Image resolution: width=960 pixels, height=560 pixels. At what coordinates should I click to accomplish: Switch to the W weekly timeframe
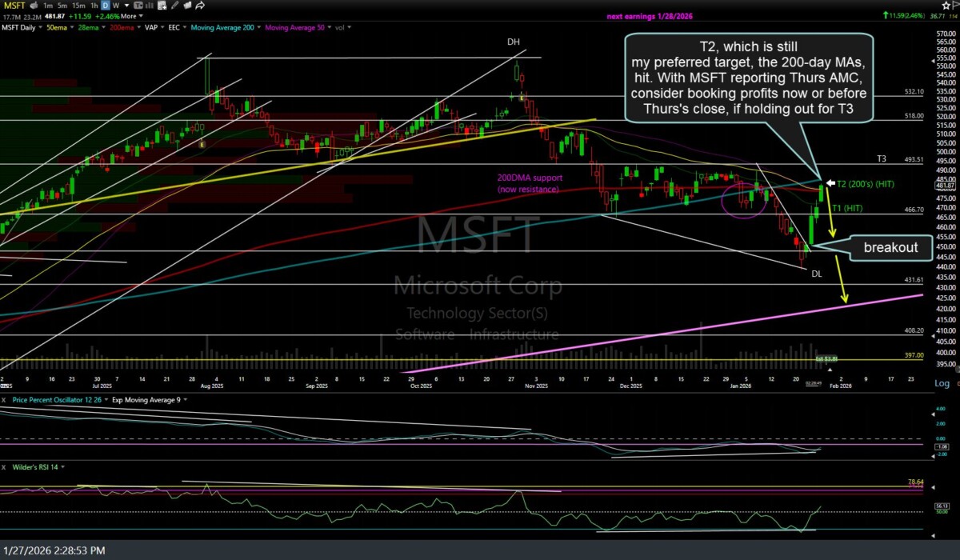coord(116,5)
